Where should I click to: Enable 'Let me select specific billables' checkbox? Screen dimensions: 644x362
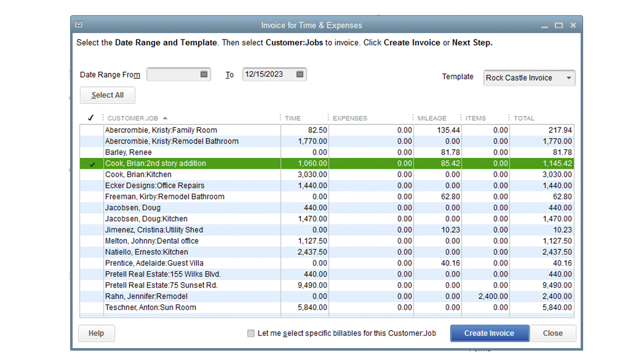coord(251,333)
